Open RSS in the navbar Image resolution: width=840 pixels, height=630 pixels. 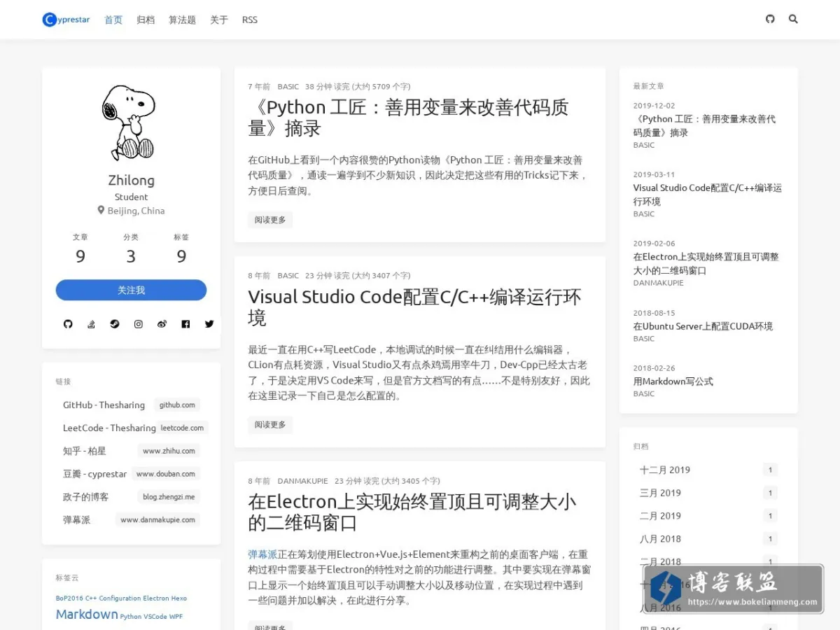coord(250,20)
